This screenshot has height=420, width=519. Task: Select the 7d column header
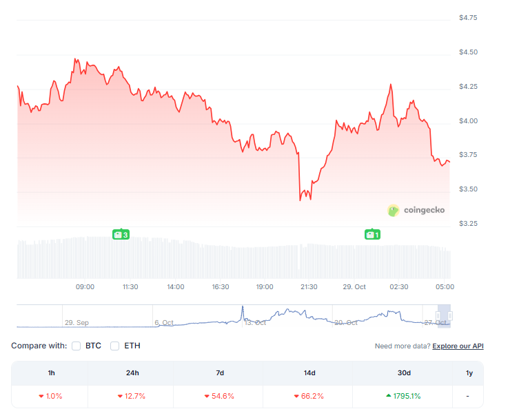(220, 372)
